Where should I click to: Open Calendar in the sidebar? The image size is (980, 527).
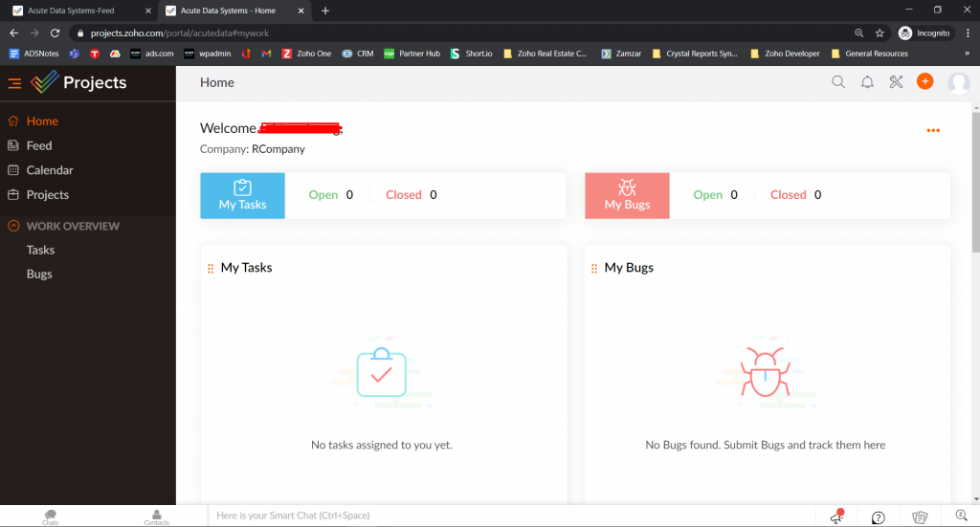[x=50, y=170]
